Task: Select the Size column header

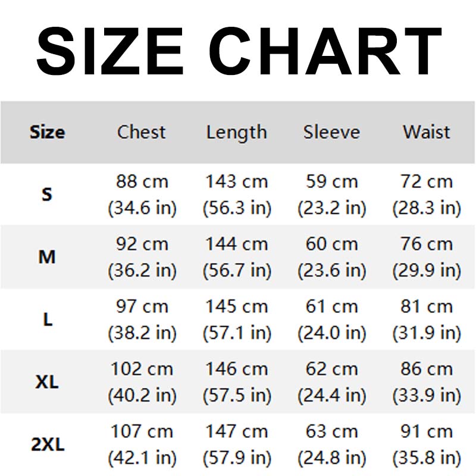Action: (x=47, y=132)
